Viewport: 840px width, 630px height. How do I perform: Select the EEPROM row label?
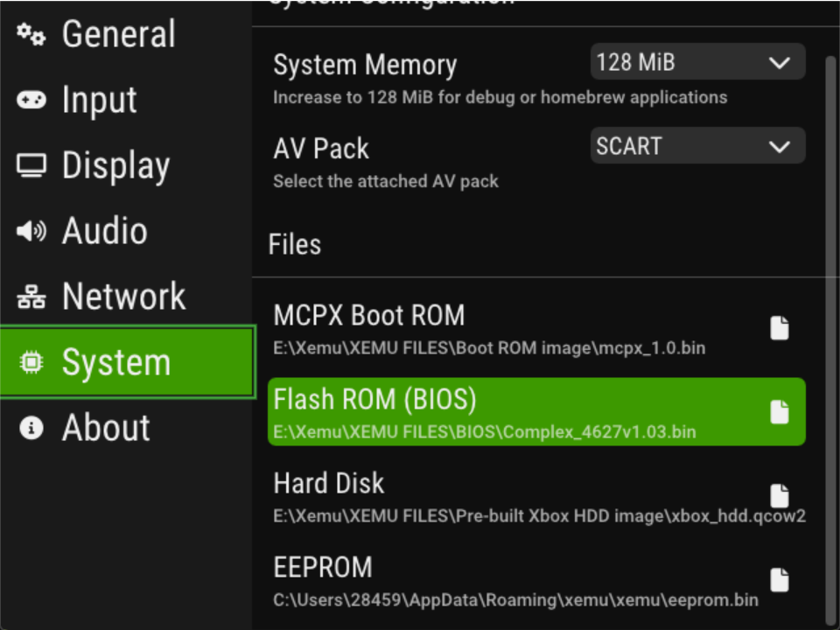323,567
